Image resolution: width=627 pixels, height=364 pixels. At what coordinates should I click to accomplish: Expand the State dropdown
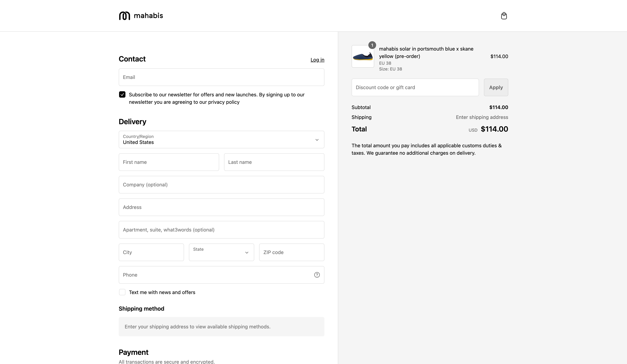221,252
